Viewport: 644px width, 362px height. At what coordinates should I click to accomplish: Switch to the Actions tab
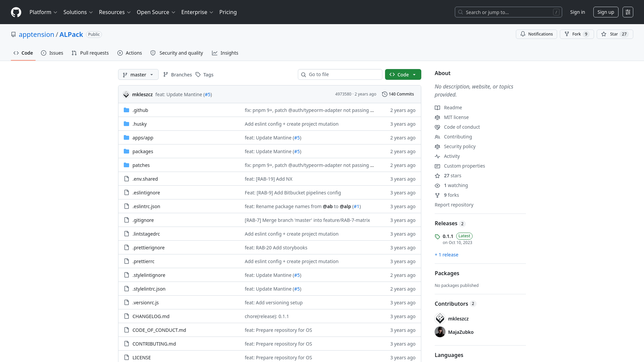[130, 53]
